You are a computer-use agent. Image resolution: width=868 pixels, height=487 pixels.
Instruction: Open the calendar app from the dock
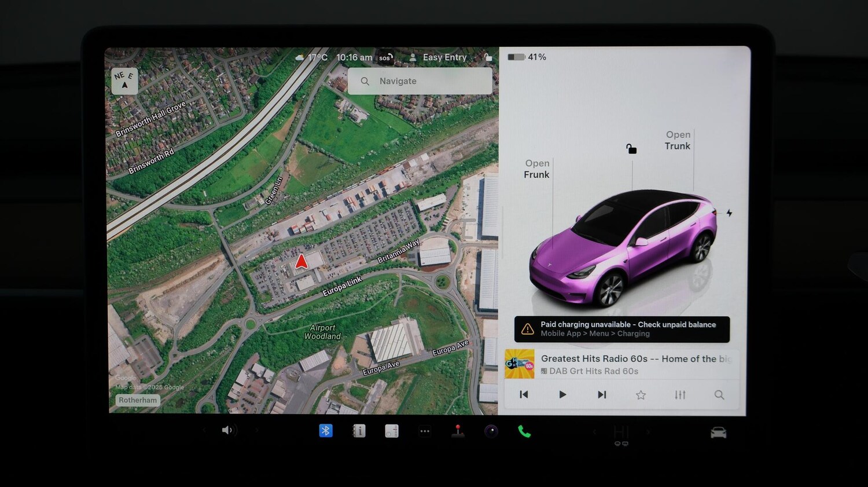pyautogui.click(x=391, y=430)
